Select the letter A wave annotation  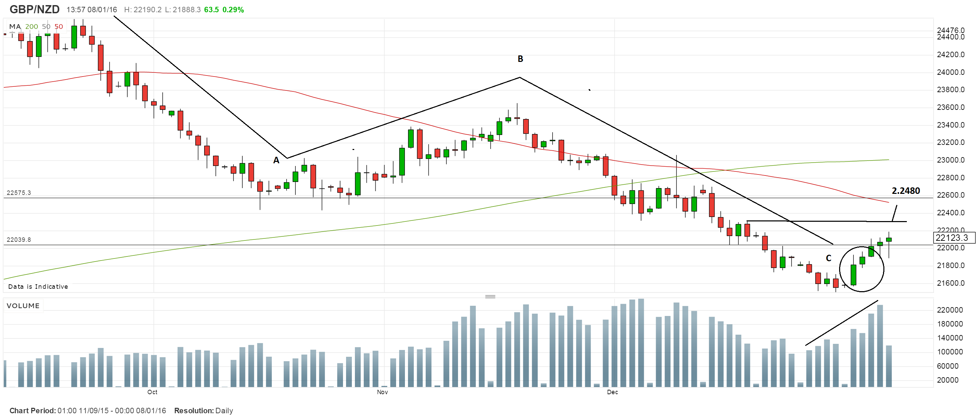pos(276,161)
